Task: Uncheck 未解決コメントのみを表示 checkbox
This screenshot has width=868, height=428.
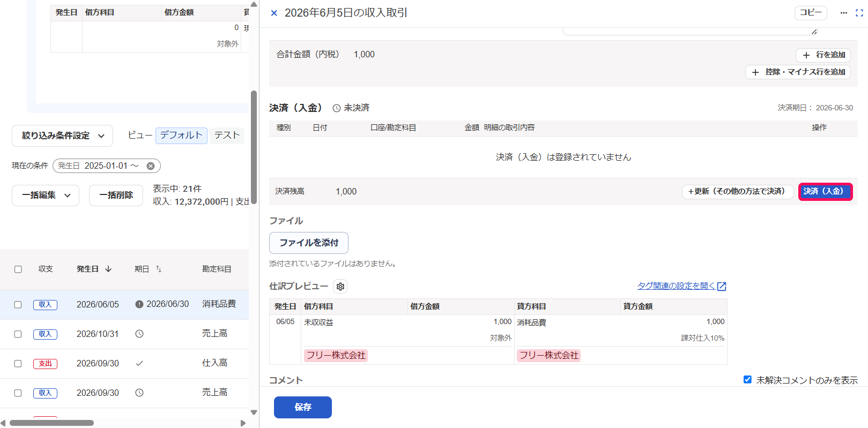Action: pos(747,380)
